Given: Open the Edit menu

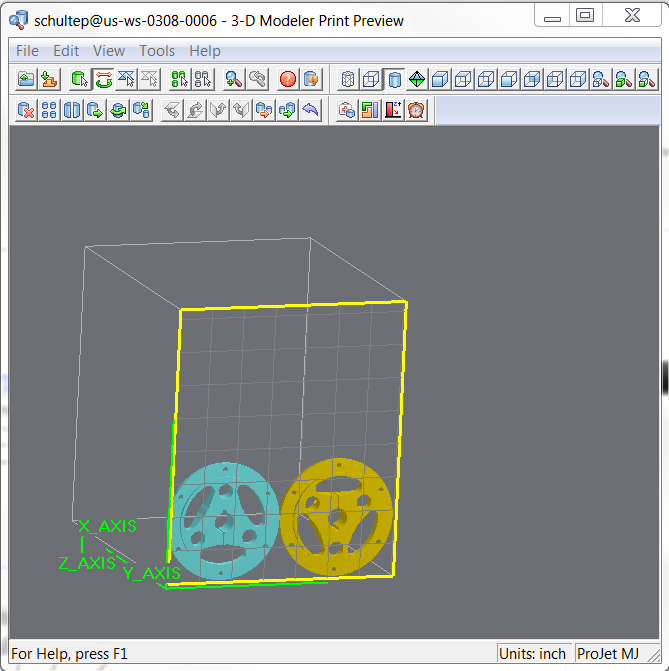Looking at the screenshot, I should coord(66,50).
